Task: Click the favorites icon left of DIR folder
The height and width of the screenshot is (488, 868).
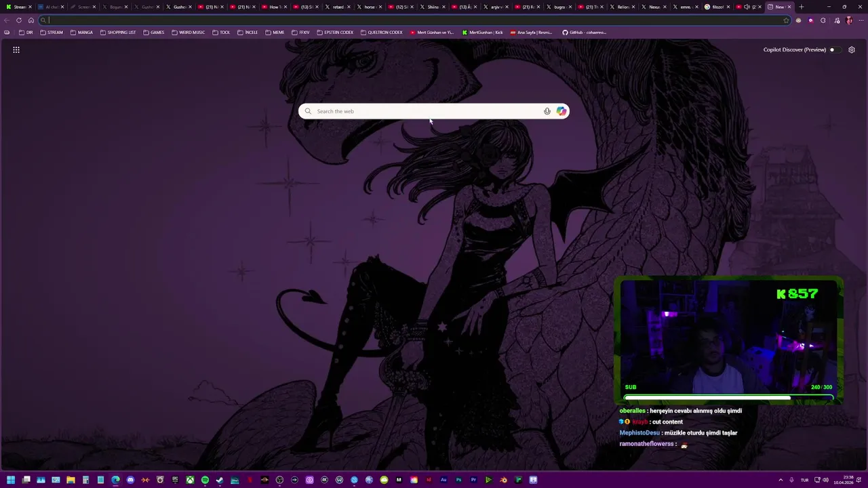Action: click(x=7, y=33)
